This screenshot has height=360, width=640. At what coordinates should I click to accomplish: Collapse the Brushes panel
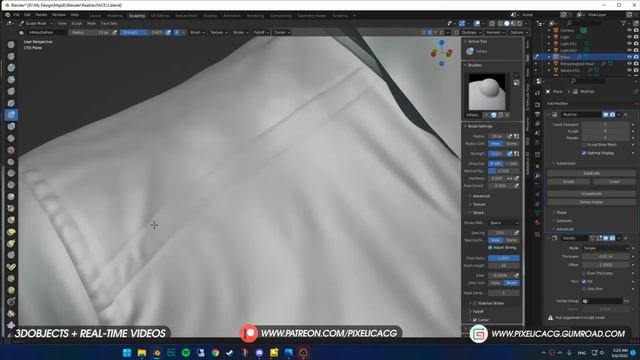pyautogui.click(x=474, y=65)
